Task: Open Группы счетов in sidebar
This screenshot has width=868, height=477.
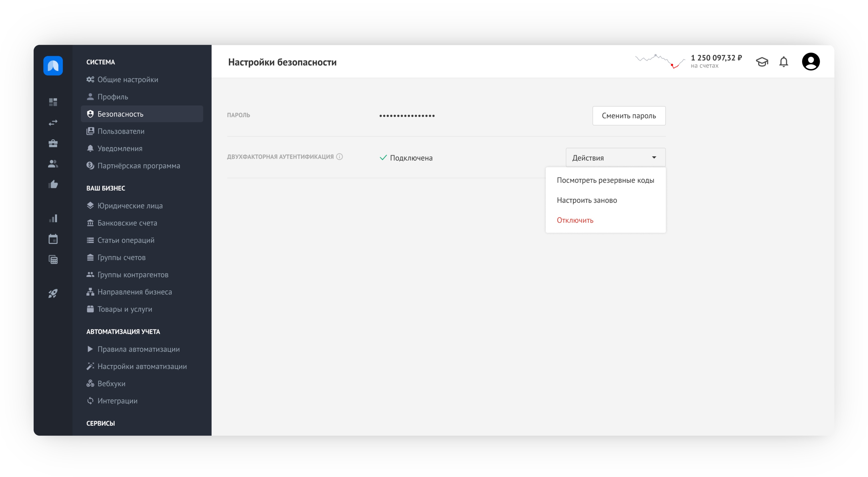Action: pyautogui.click(x=142, y=257)
